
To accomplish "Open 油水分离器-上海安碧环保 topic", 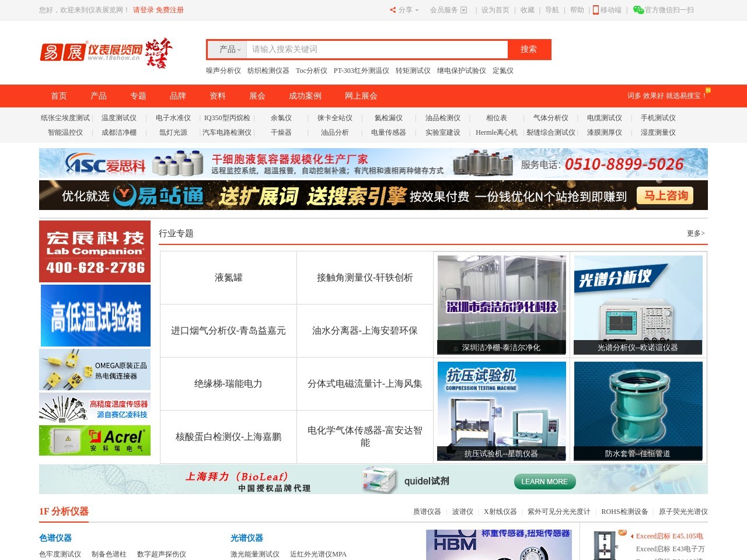I will point(365,331).
